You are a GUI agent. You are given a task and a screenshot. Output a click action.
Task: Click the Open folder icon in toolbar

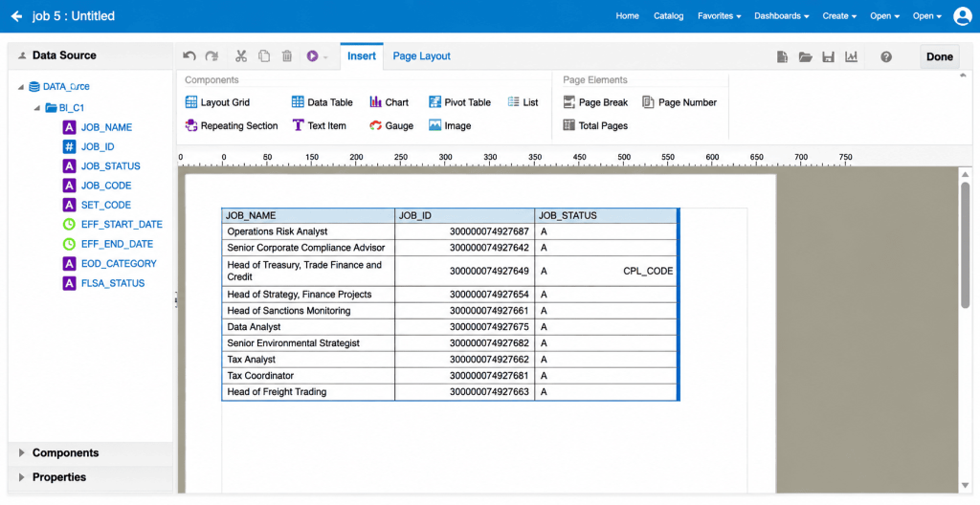click(806, 56)
